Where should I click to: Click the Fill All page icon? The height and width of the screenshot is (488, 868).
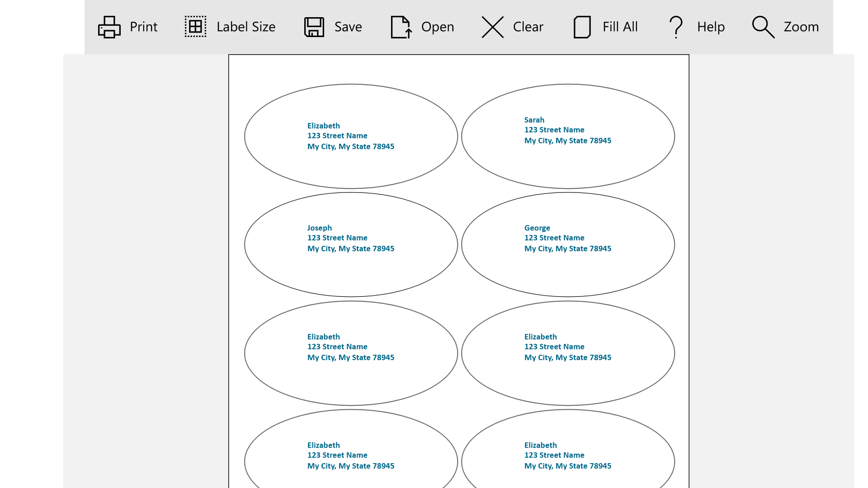tap(582, 27)
